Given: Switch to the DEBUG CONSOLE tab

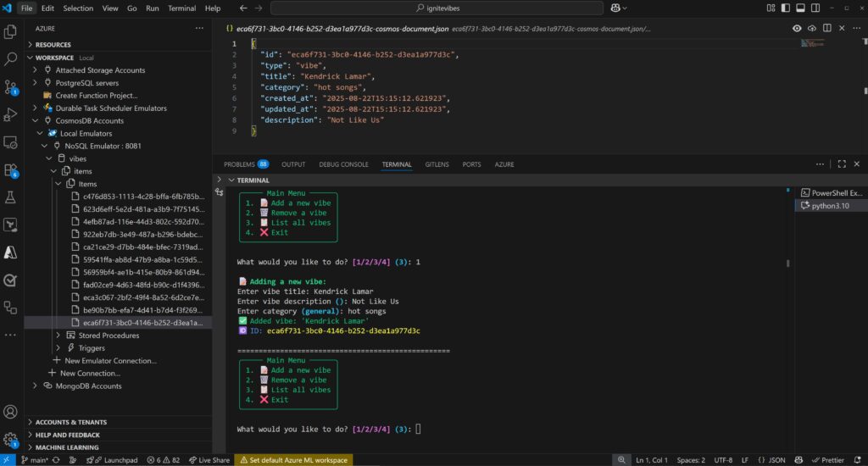Looking at the screenshot, I should [343, 164].
